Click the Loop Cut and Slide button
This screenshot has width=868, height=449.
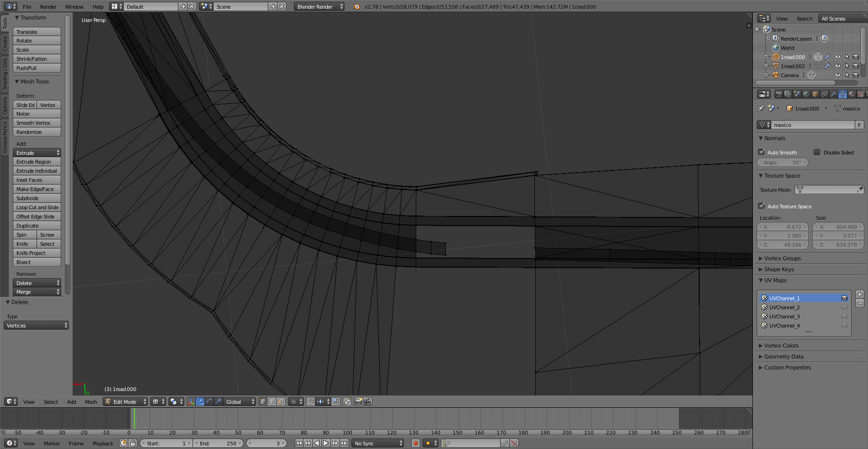[x=37, y=207]
